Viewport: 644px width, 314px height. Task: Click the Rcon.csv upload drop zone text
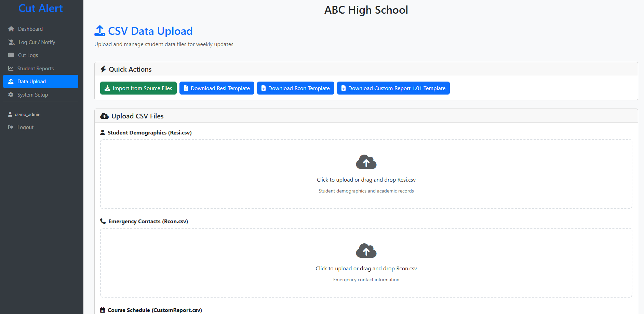(x=366, y=269)
